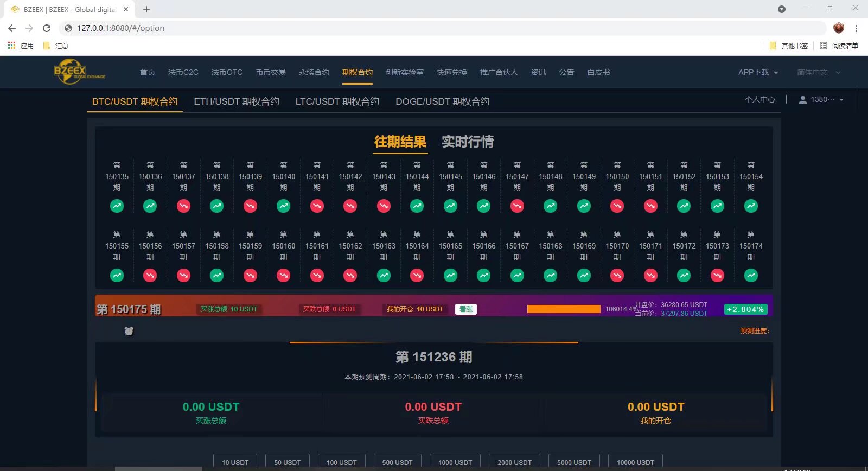Open 白皮书 in the navigation bar
Viewport: 868px width, 471px height.
[x=598, y=72]
